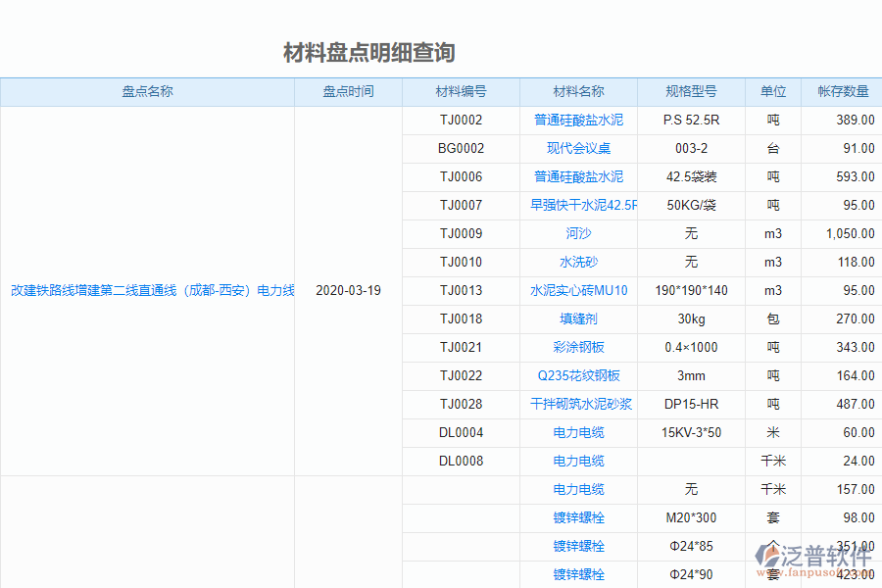The image size is (882, 588).
Task: Select the 盘点名称 column header
Action: coord(148,91)
